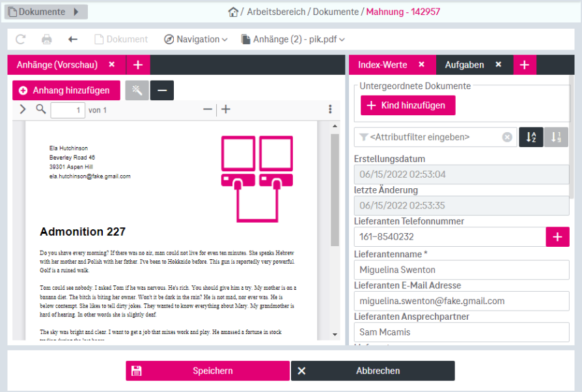Toggle numeric order attribute sorting

point(556,137)
